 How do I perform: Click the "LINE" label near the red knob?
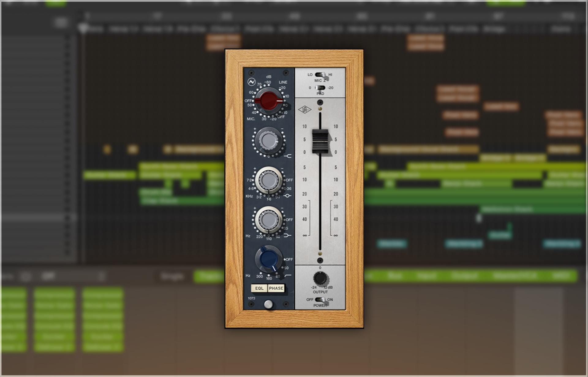coord(283,82)
